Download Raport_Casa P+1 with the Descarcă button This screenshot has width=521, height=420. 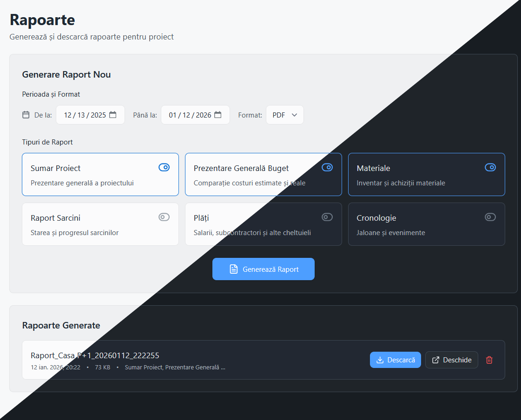click(x=396, y=360)
